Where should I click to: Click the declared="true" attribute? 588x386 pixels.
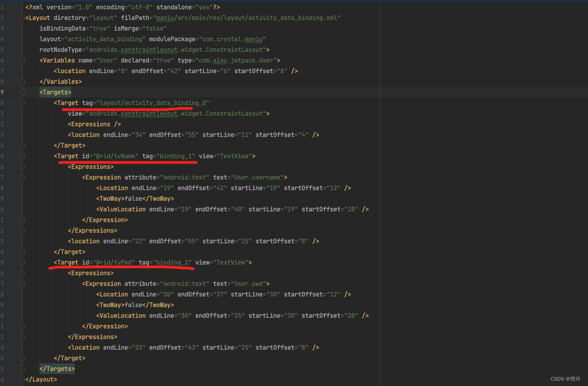[147, 60]
